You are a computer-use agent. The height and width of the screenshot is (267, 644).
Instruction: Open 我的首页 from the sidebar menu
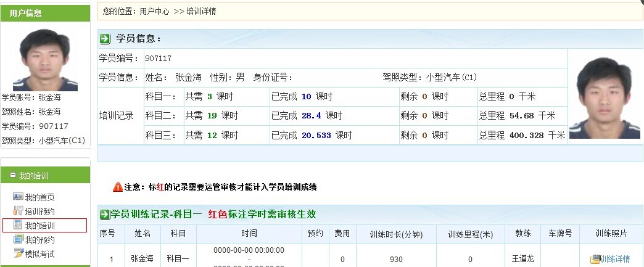[x=39, y=197]
